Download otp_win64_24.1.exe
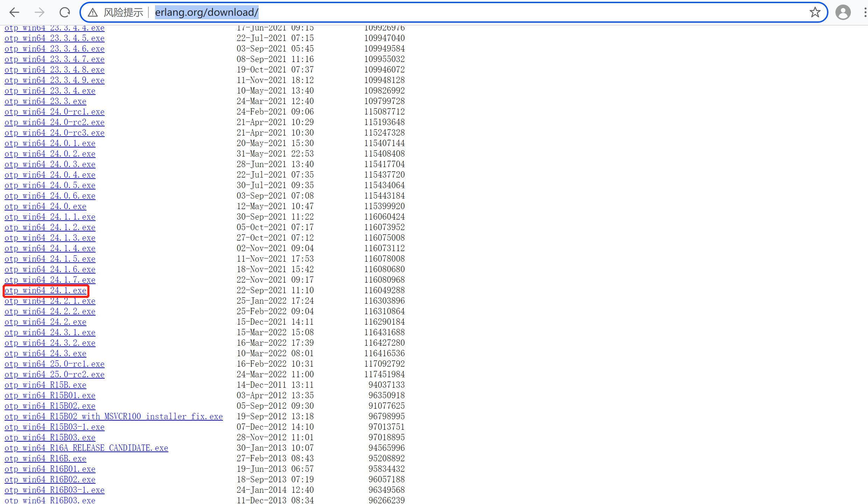 click(x=45, y=290)
